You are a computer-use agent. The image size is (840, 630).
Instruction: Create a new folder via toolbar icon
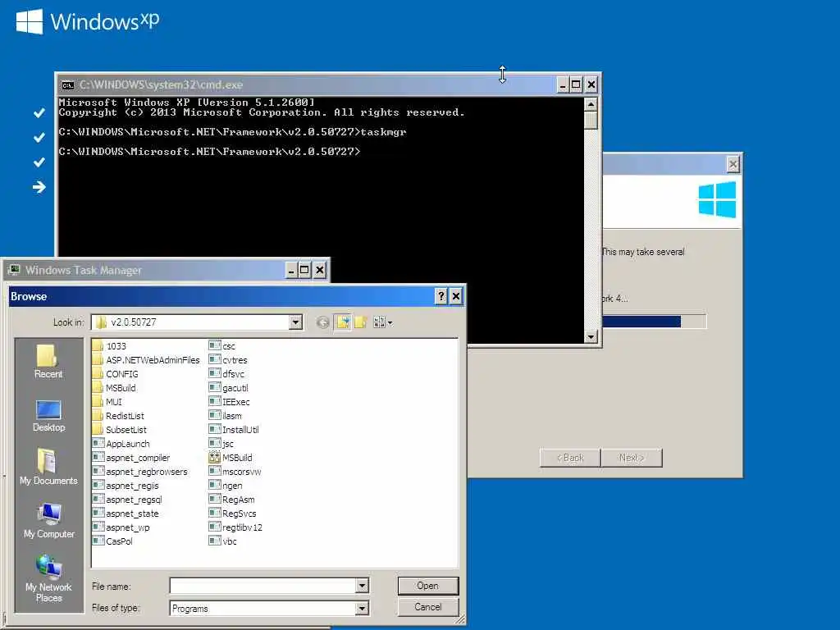point(361,322)
